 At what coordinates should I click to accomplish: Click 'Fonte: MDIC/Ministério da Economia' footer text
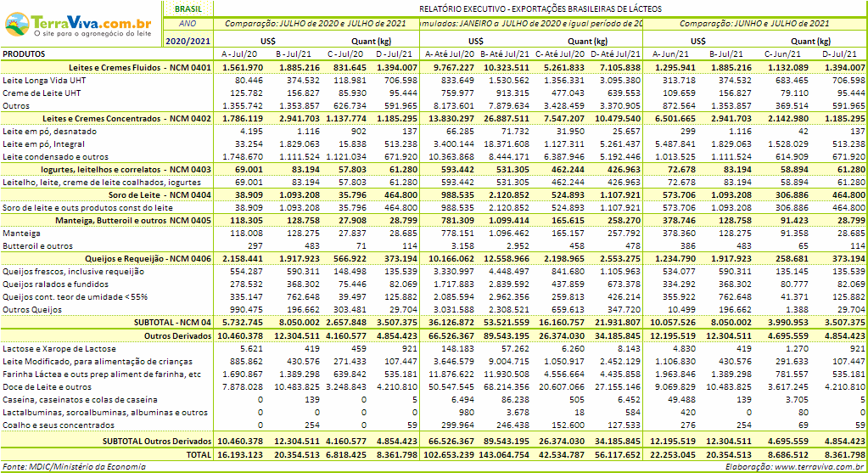point(74,467)
